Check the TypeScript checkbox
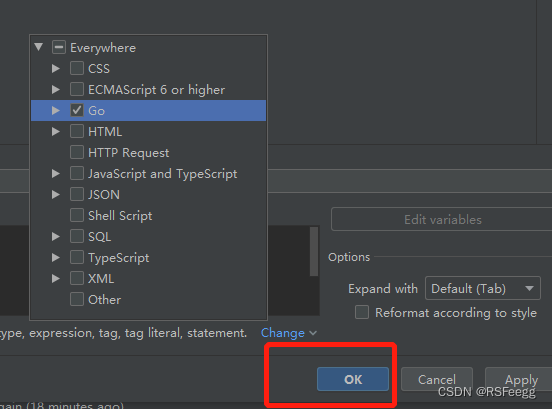This screenshot has height=409, width=552. click(x=77, y=258)
